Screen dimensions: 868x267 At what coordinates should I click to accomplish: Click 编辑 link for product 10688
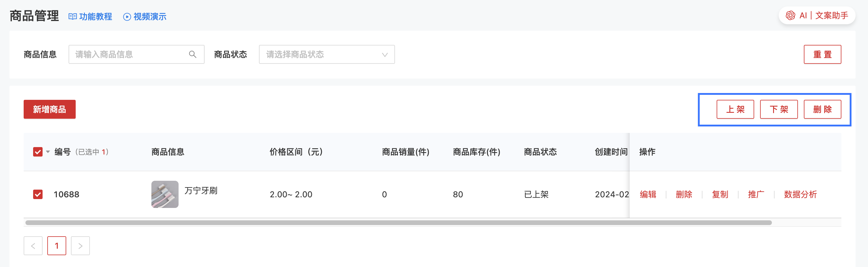pos(648,194)
